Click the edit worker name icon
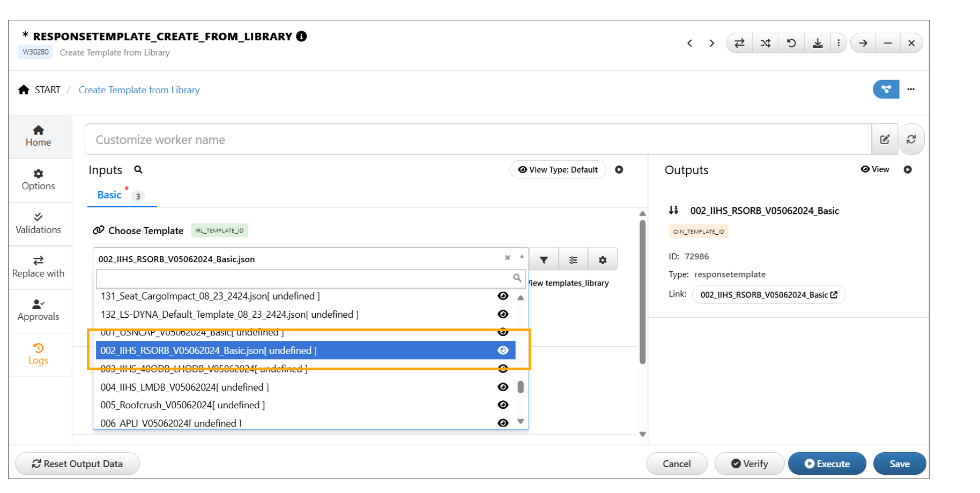The height and width of the screenshot is (493, 980). (885, 140)
